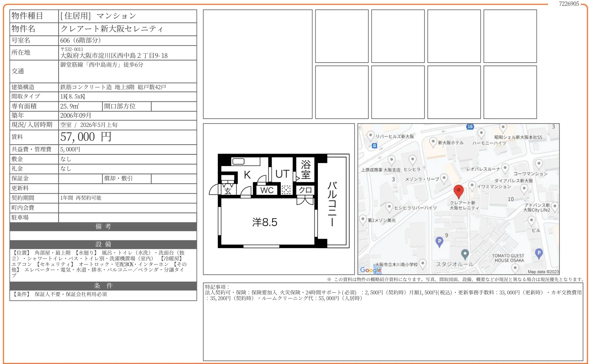Click the ハーモニーハイツ gray map pin
The image size is (592, 364).
481,133
